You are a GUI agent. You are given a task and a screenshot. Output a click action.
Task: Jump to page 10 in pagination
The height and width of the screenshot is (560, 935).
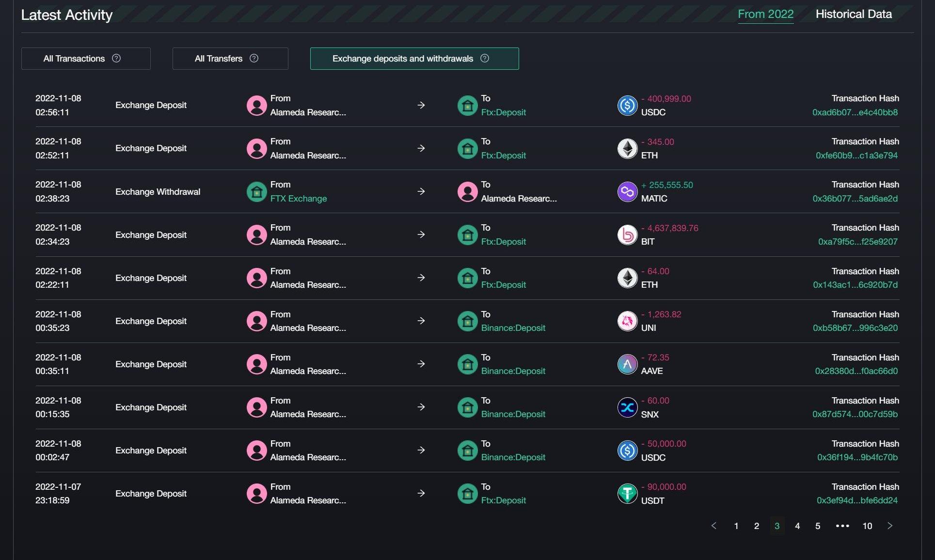[867, 526]
